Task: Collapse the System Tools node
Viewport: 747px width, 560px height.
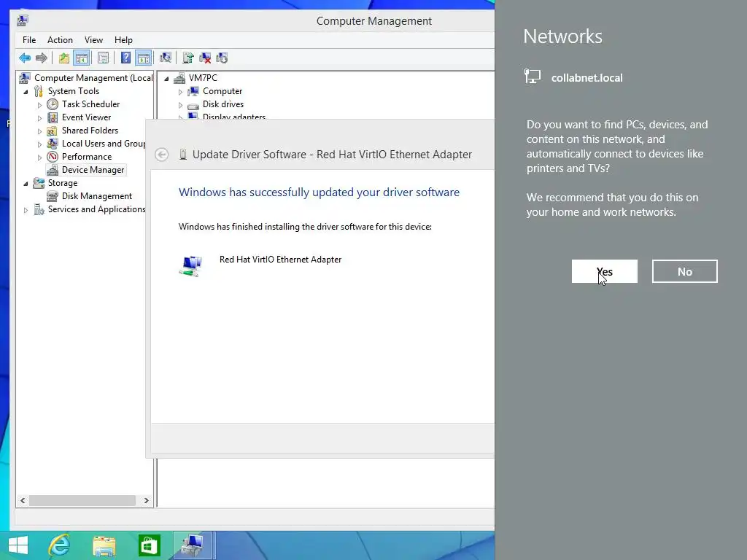Action: [26, 91]
